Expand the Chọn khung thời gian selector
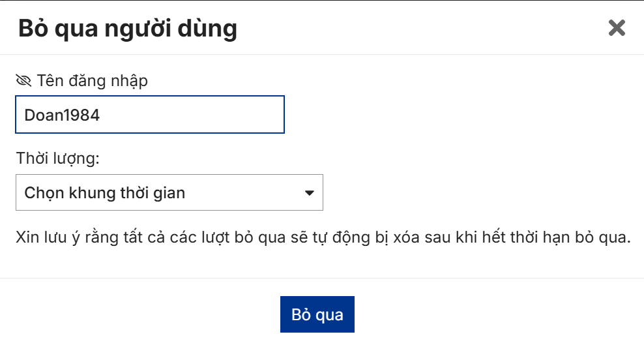The image size is (644, 345). [169, 192]
